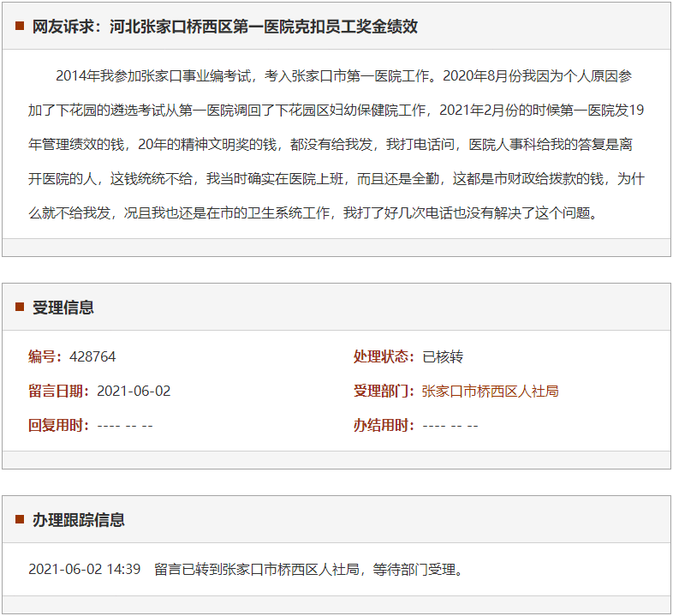Click the 办理跟踪信息 section heading
Viewport: 673px width, 616px height.
tap(79, 520)
